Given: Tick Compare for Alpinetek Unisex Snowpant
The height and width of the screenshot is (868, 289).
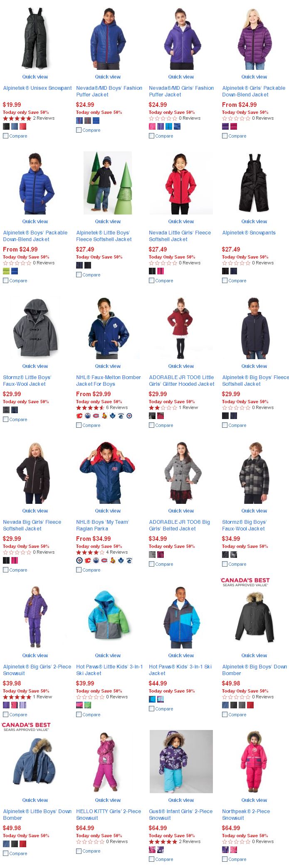Looking at the screenshot, I should pyautogui.click(x=6, y=136).
